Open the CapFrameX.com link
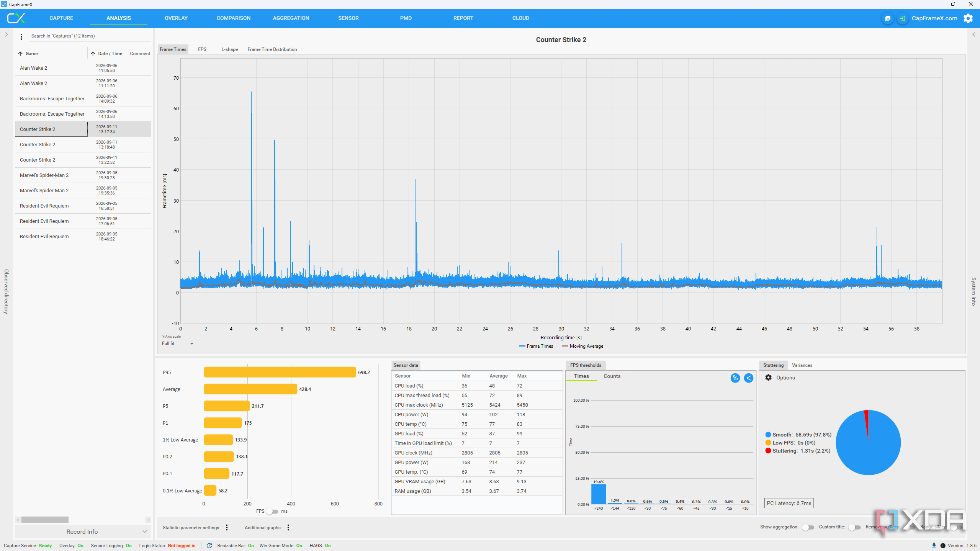 tap(934, 18)
